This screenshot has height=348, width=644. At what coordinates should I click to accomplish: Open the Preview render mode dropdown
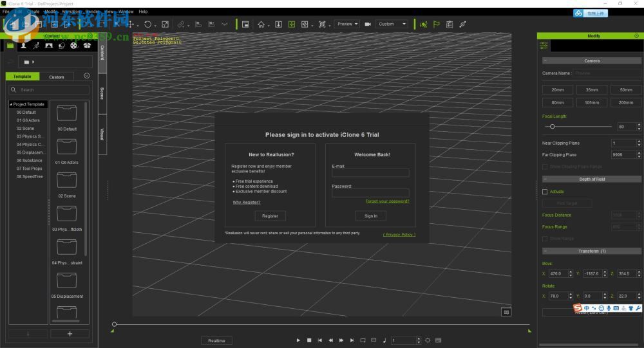(347, 24)
